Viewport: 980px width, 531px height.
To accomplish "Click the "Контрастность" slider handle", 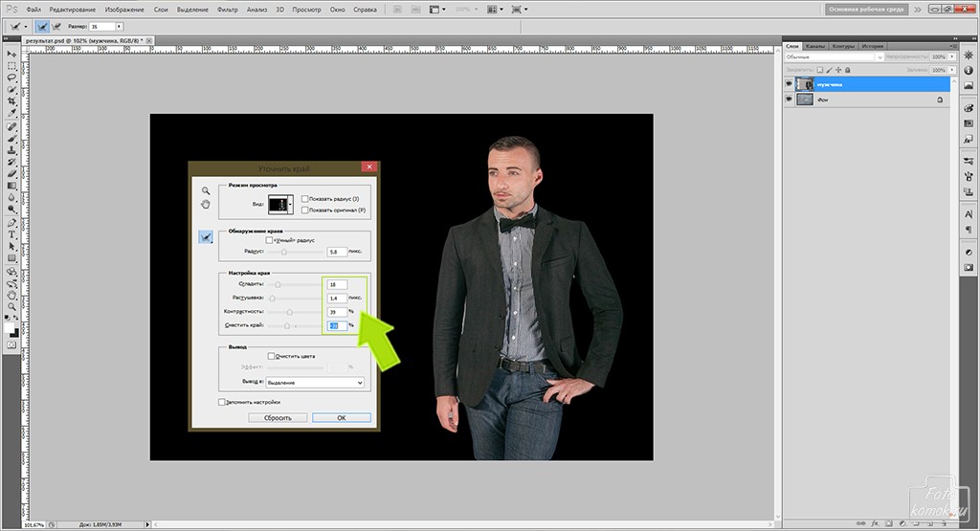I will tap(291, 312).
